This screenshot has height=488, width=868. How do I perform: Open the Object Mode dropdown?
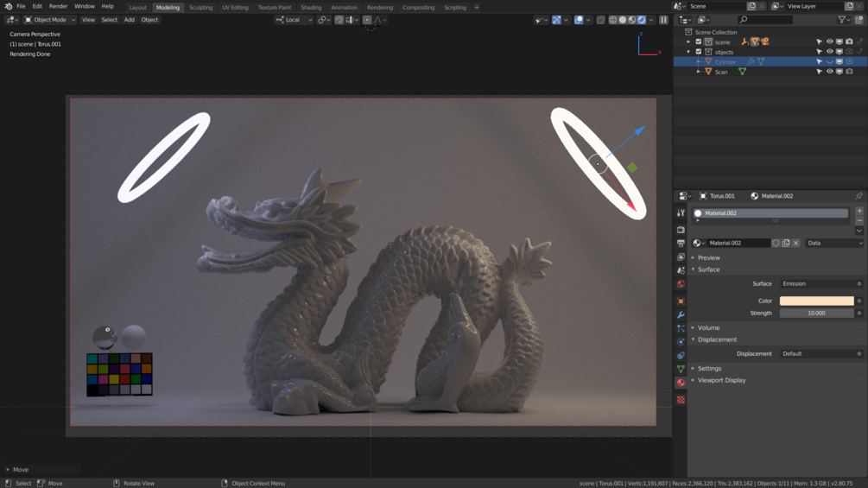[50, 20]
